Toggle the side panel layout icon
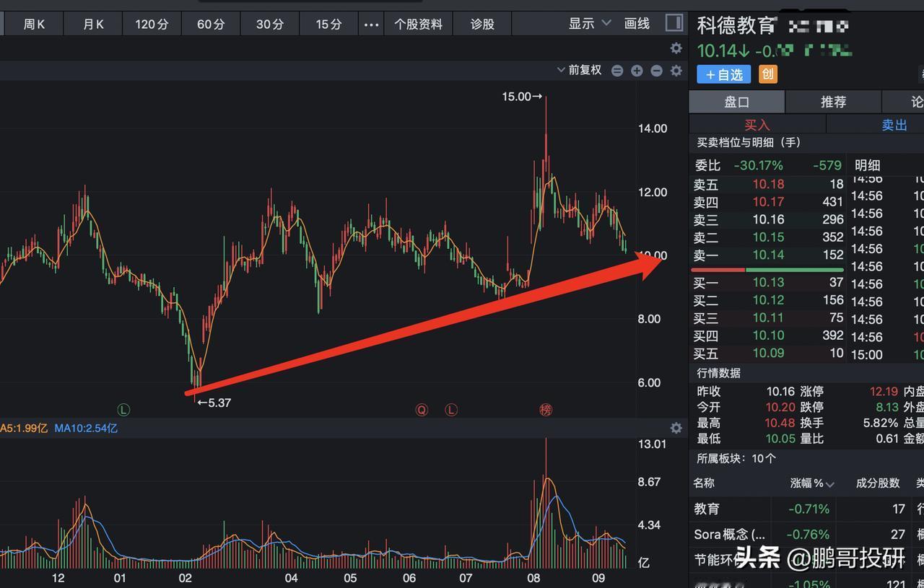 [x=674, y=23]
